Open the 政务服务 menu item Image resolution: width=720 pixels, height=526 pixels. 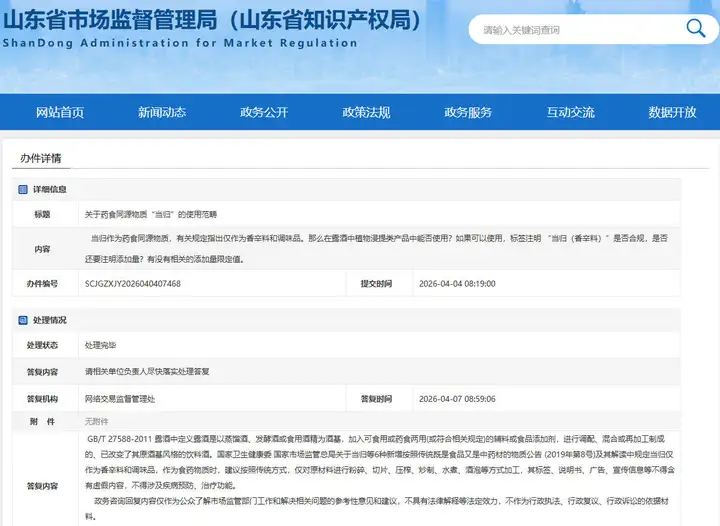468,112
